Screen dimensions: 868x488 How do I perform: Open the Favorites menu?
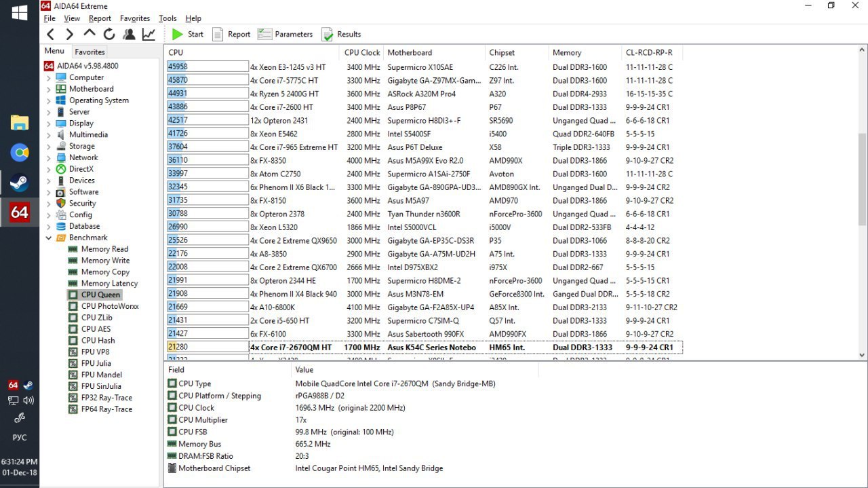click(x=135, y=18)
